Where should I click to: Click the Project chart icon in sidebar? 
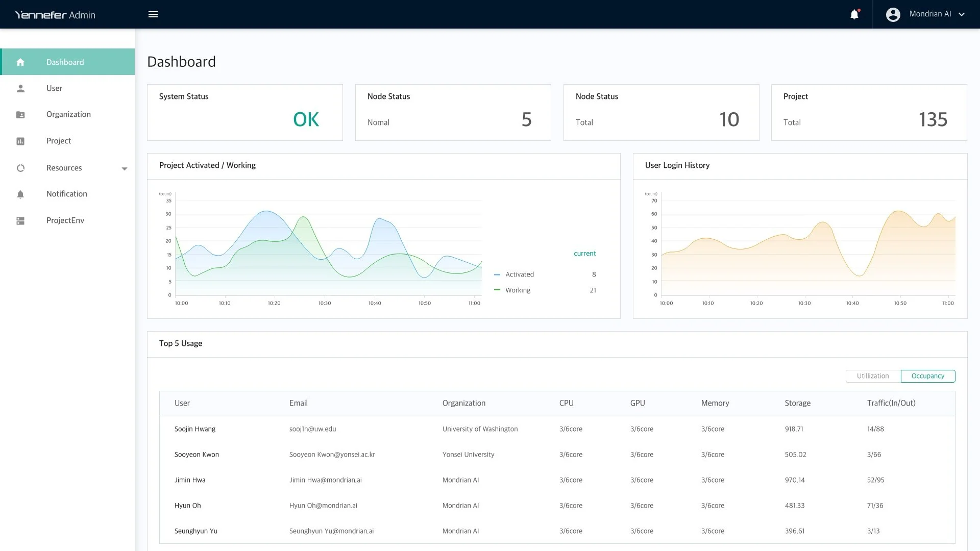coord(20,141)
